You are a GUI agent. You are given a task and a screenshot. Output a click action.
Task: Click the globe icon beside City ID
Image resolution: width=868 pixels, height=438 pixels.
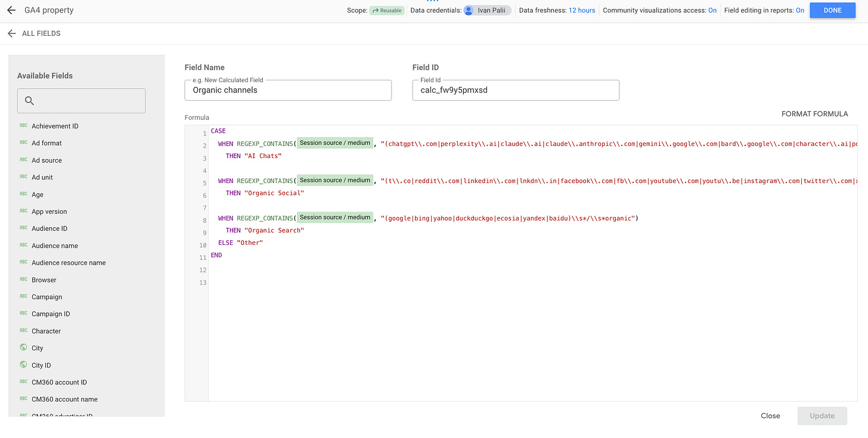23,365
